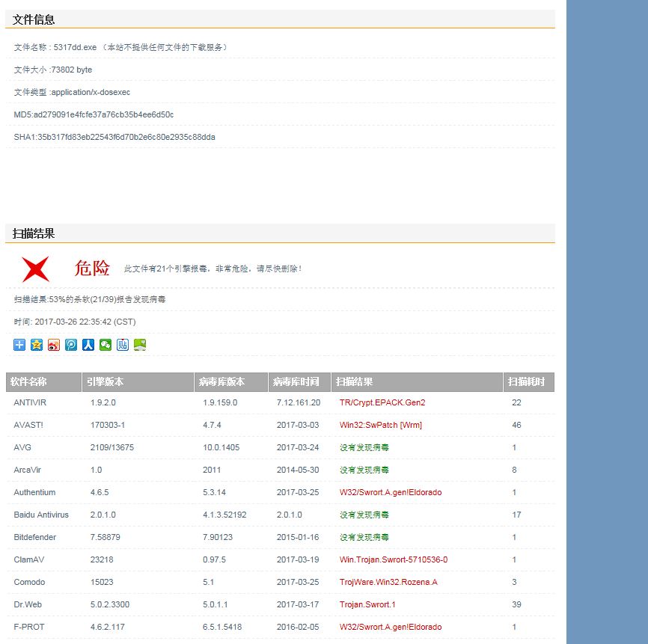Screen dimensions: 648x644
Task: Select the file name 5317dd.exe line
Action: tap(120, 47)
